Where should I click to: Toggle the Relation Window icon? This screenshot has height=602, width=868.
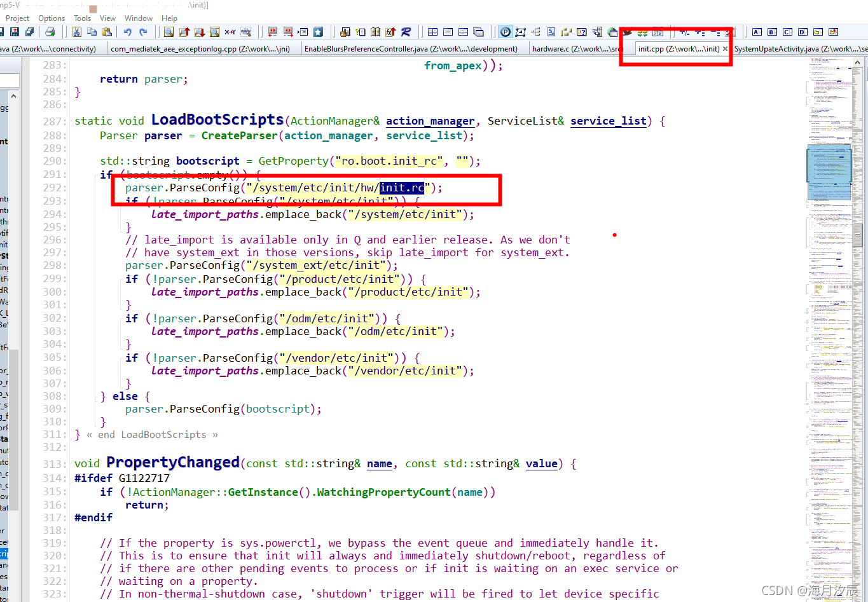pyautogui.click(x=521, y=32)
